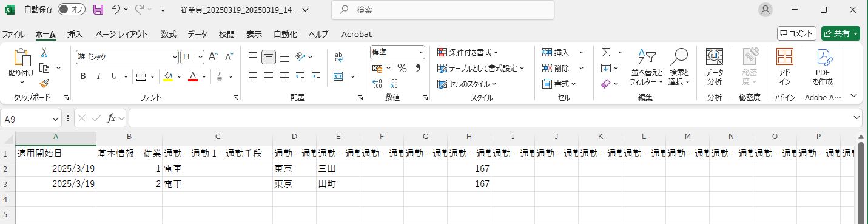Click the コメント button
Screen dimensions: 868x224
(796, 34)
